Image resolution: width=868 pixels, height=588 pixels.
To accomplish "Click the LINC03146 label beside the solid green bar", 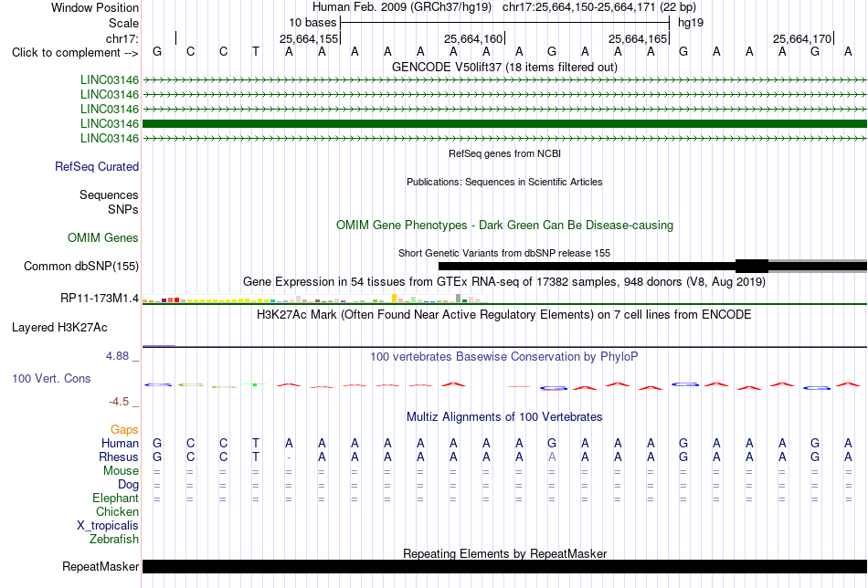I will [x=110, y=123].
